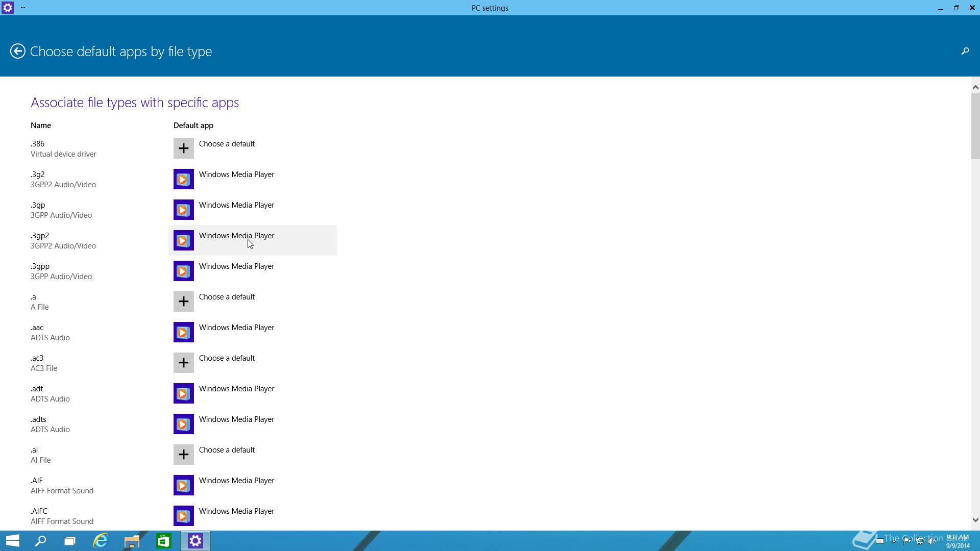Choose a default for .ai
Viewport: 980px width, 551px height.
click(x=227, y=450)
